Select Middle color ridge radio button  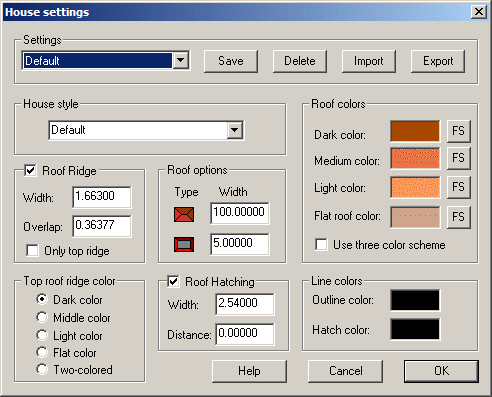(42, 317)
